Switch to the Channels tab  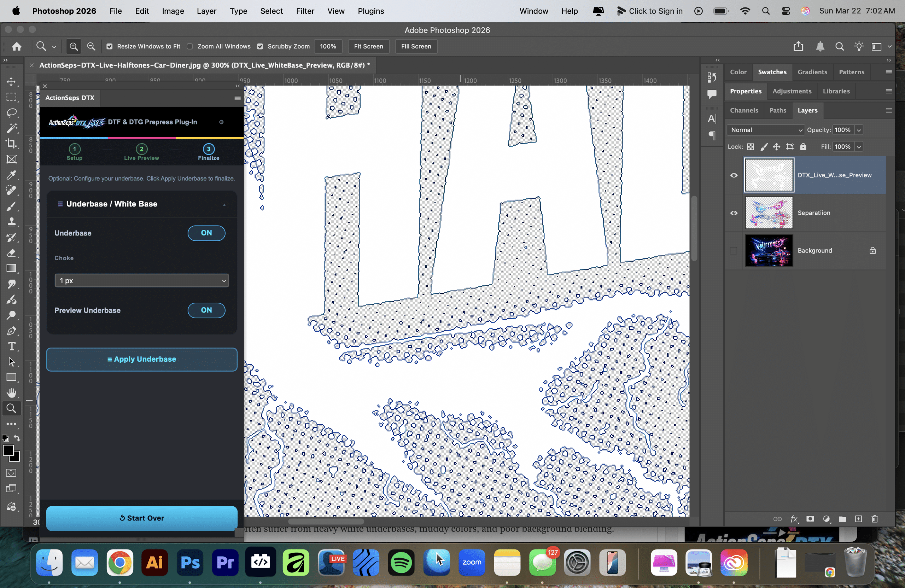pos(744,110)
